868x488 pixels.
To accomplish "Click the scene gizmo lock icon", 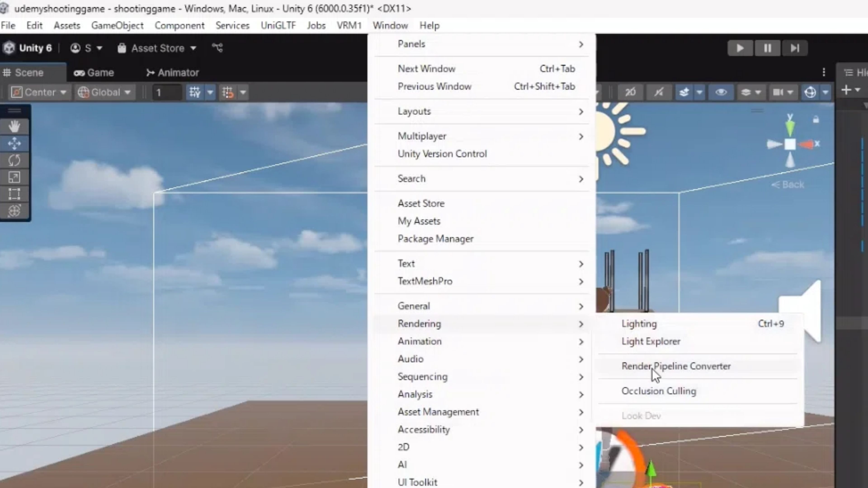I will pyautogui.click(x=816, y=120).
